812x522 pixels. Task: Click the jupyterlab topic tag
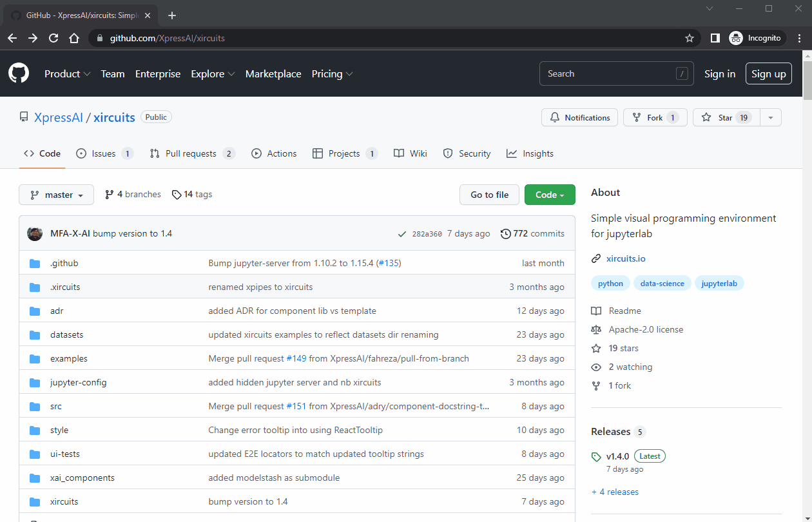pos(719,283)
